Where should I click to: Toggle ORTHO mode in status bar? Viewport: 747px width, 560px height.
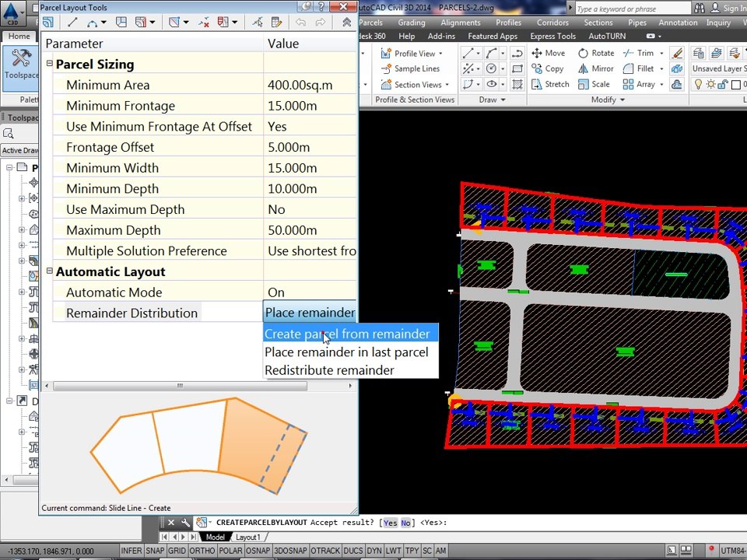(202, 551)
